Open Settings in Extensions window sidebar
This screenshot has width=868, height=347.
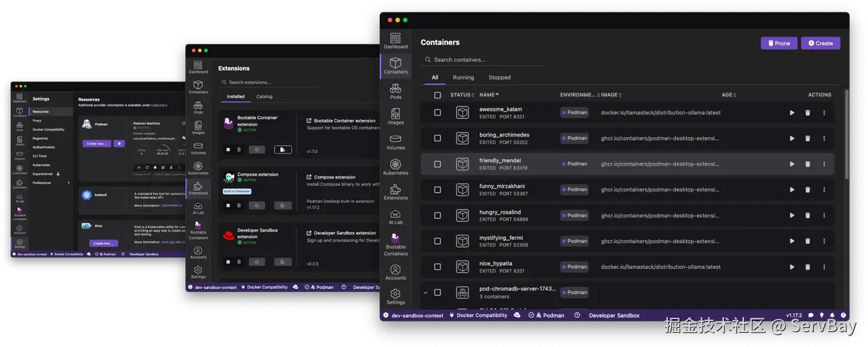198,272
